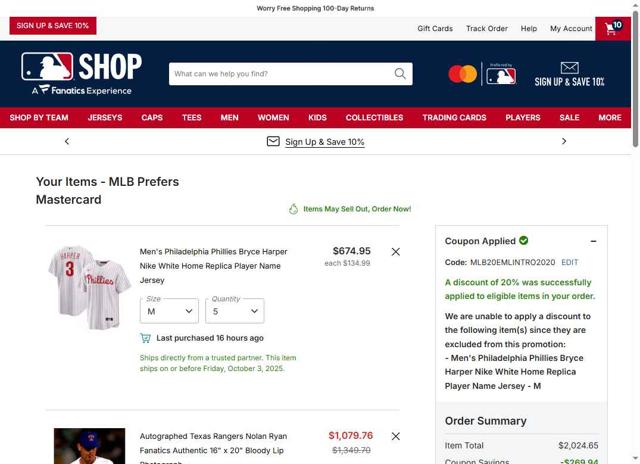Click the search magnifier icon

point(400,74)
